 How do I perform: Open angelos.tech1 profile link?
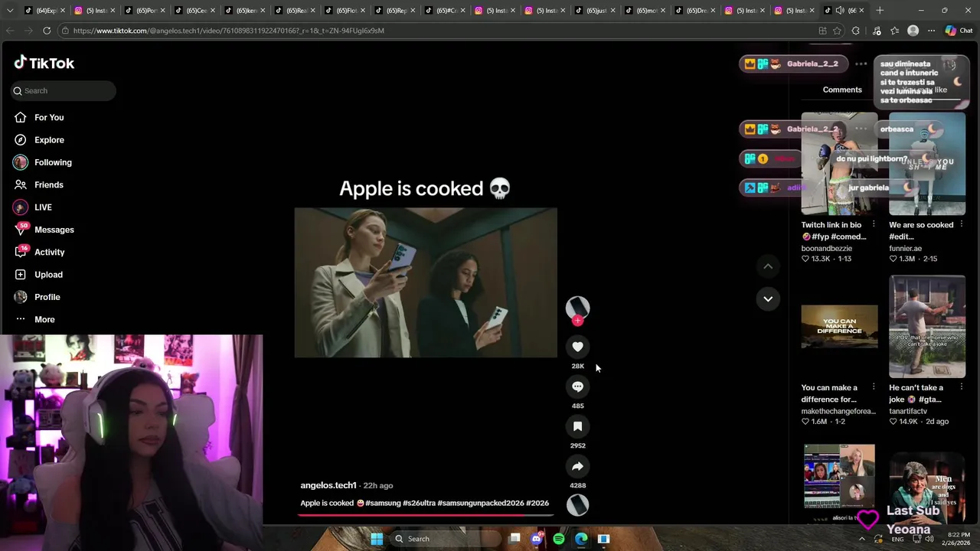(328, 485)
